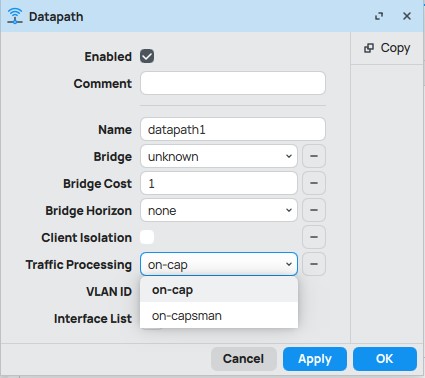The width and height of the screenshot is (425, 378).
Task: Click the Apply button
Action: [x=315, y=359]
